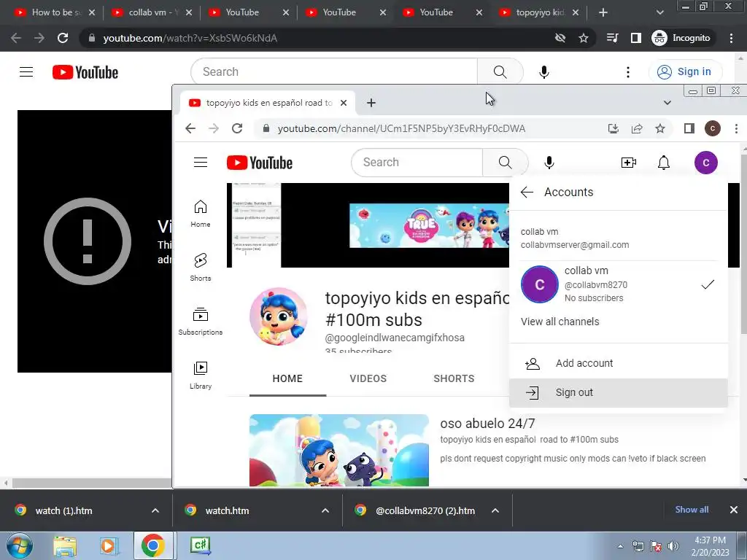This screenshot has height=560, width=747.
Task: Toggle the side panel in the front window
Action: click(689, 128)
